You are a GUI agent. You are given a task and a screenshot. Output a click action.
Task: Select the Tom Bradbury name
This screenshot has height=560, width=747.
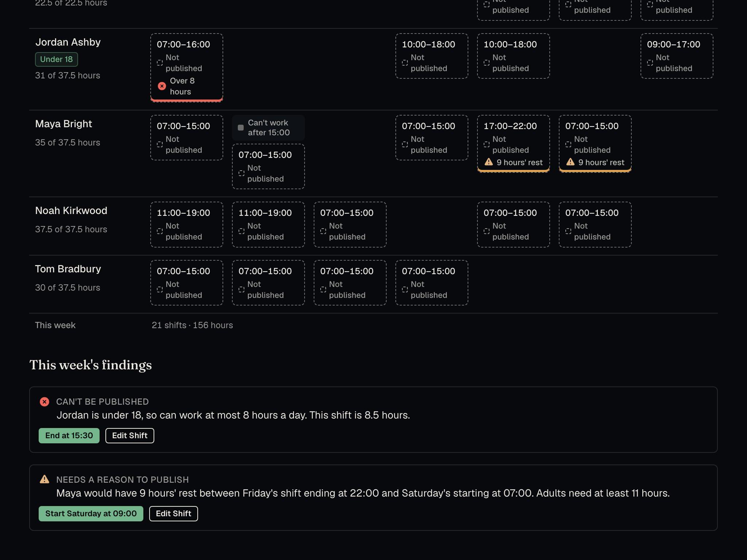tap(68, 269)
